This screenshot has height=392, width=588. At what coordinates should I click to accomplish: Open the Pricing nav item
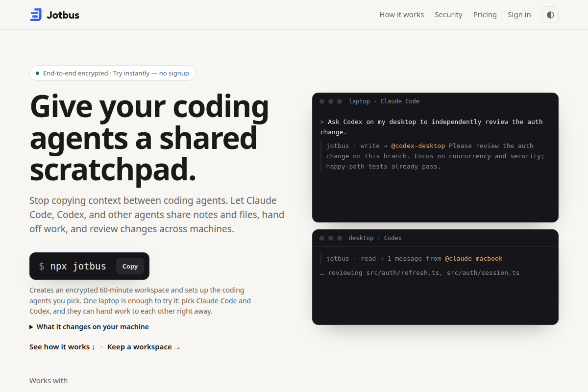pos(485,15)
